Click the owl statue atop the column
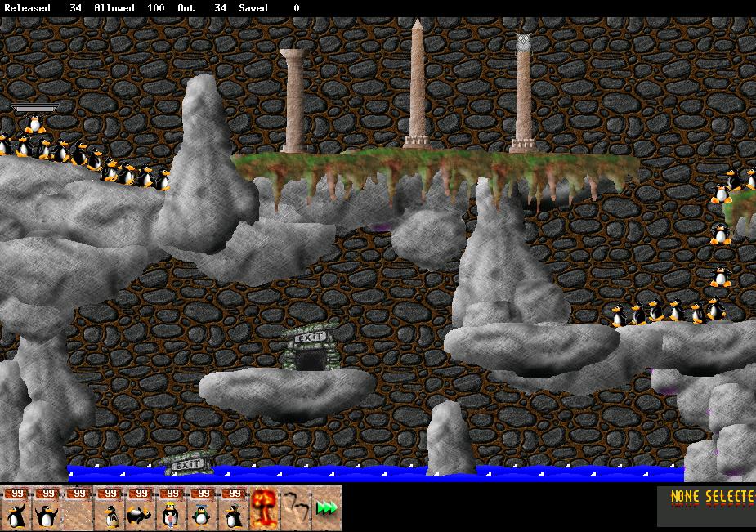 pyautogui.click(x=524, y=42)
